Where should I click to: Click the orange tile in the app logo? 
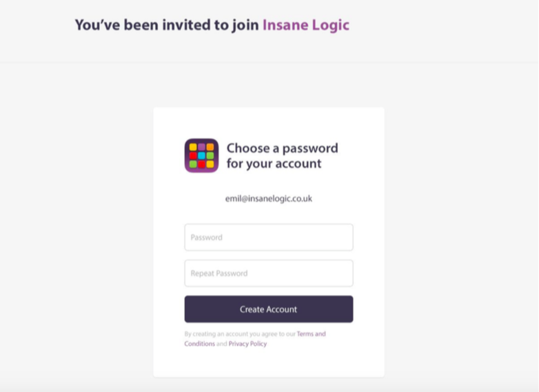click(x=210, y=147)
